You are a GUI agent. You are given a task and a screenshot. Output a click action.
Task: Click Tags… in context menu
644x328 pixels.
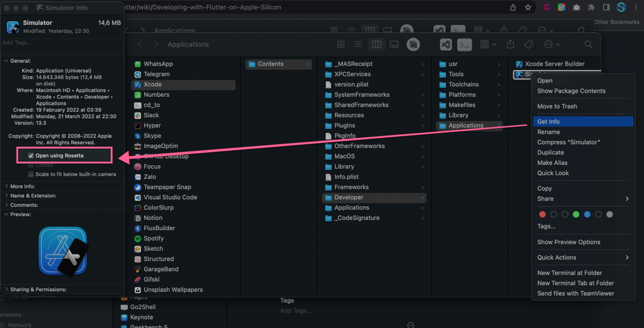[x=546, y=227]
